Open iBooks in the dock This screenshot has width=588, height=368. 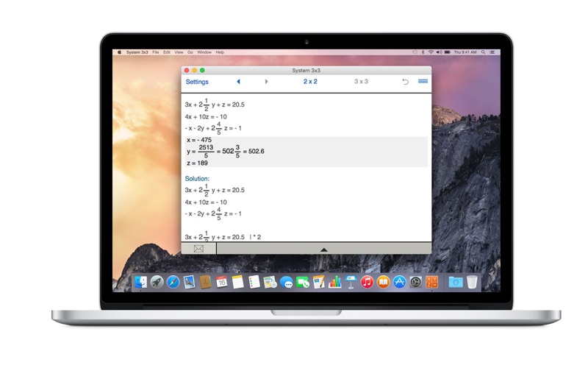point(383,282)
